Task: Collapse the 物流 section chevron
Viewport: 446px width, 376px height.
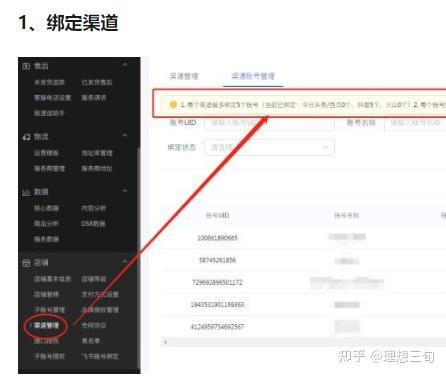Action: tap(125, 135)
